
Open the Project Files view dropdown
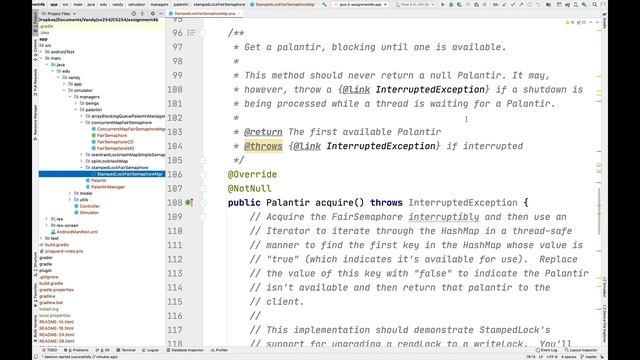click(59, 13)
